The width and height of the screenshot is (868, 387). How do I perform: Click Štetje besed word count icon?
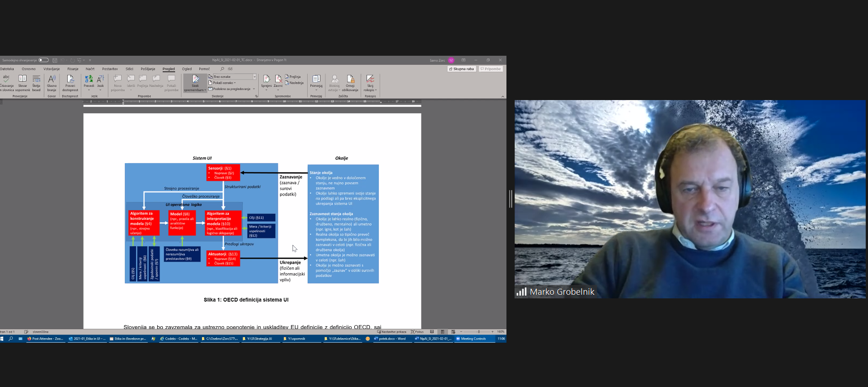point(37,79)
